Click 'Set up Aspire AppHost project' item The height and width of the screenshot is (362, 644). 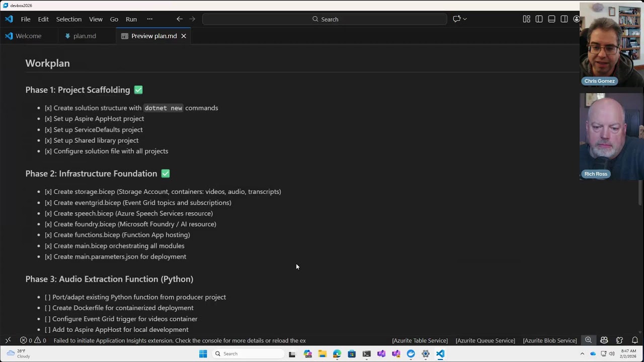point(94,119)
